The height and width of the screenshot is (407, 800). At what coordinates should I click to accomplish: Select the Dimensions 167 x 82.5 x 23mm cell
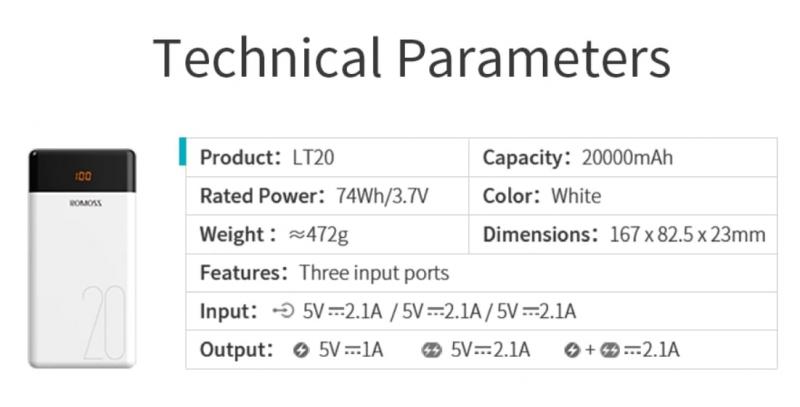coord(623,235)
